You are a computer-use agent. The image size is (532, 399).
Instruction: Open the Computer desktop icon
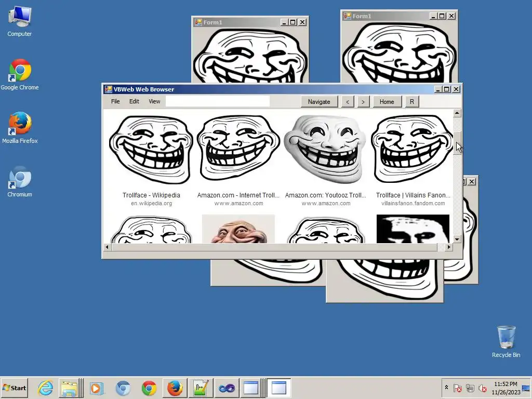(20, 21)
